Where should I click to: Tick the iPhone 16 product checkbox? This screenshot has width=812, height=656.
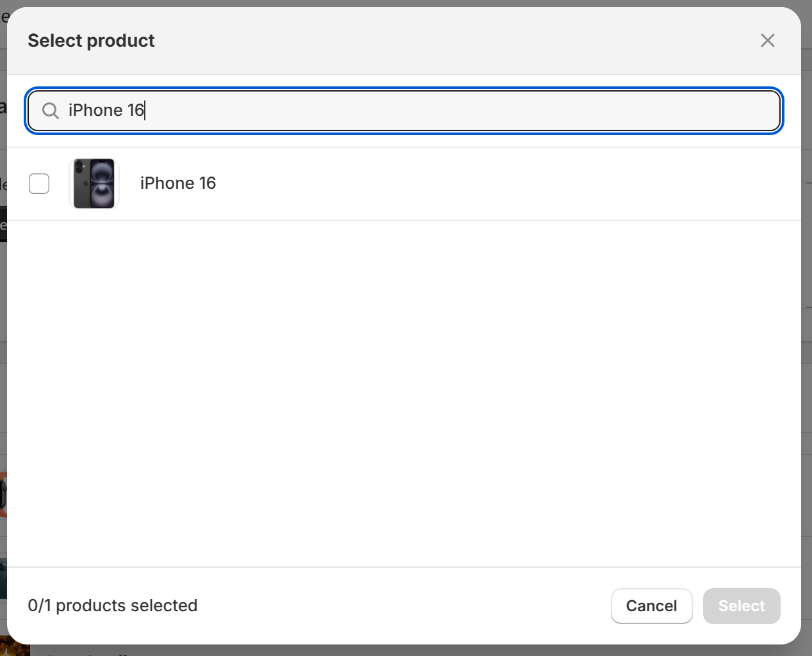(x=39, y=184)
